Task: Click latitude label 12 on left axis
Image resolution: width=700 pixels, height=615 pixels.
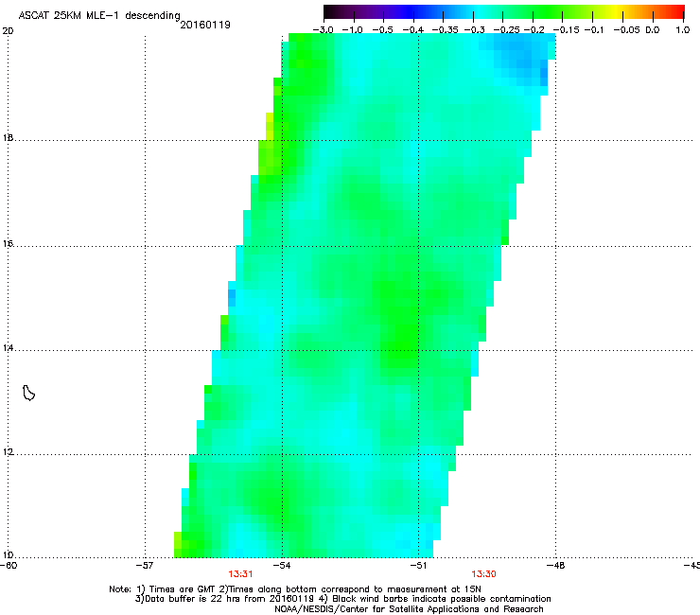Action: [8, 452]
